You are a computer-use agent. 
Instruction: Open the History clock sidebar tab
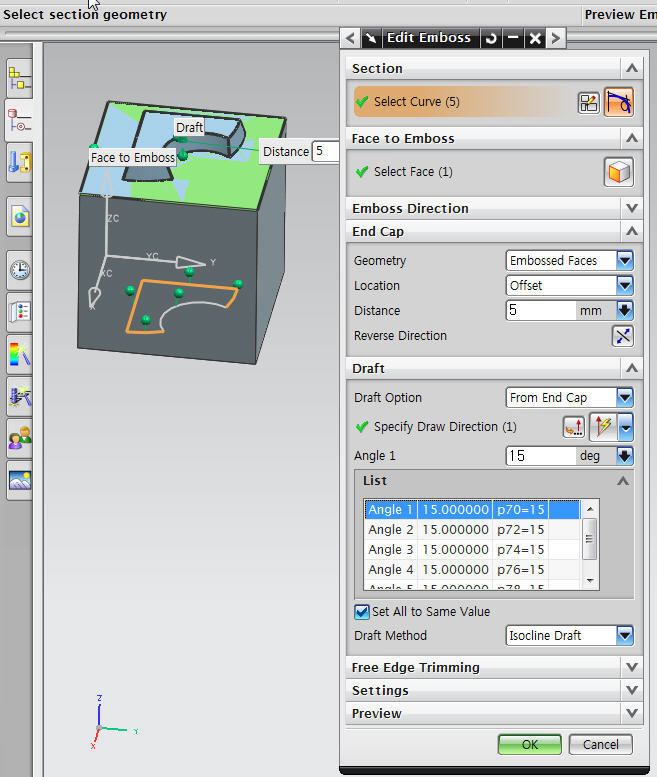pyautogui.click(x=20, y=268)
